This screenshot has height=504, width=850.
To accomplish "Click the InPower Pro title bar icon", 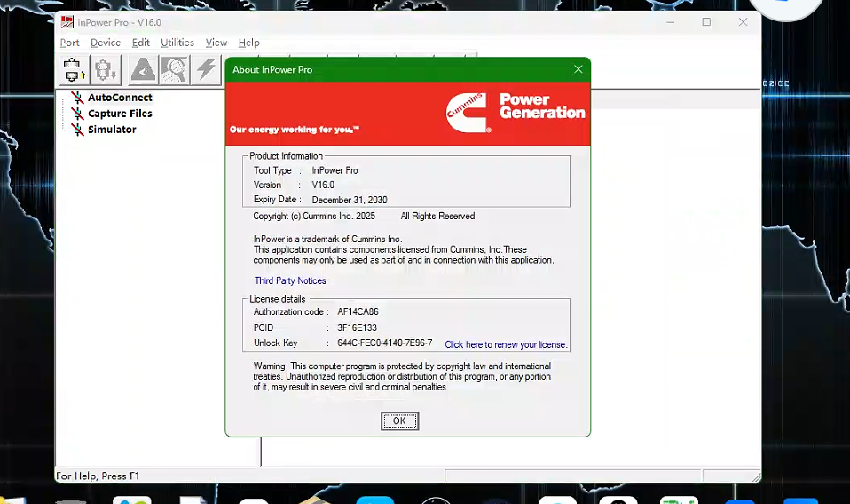I will click(67, 22).
